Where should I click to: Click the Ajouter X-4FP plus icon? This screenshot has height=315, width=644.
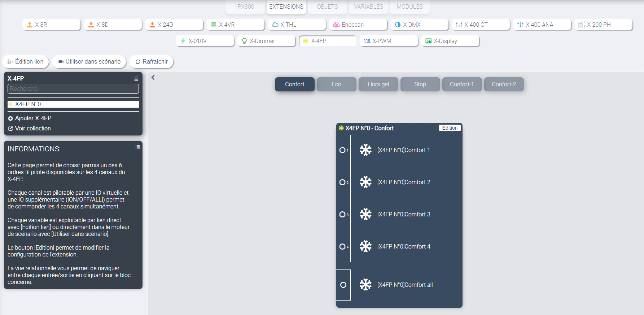(x=10, y=118)
